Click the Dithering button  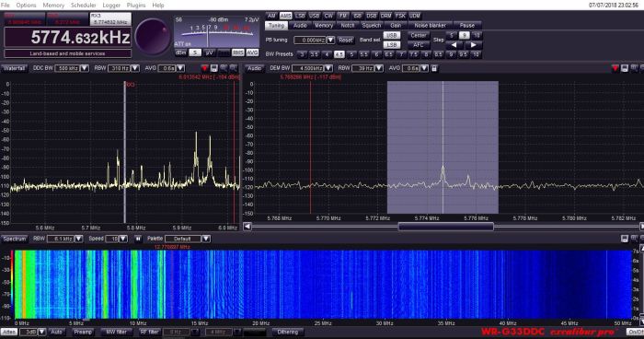pos(287,332)
